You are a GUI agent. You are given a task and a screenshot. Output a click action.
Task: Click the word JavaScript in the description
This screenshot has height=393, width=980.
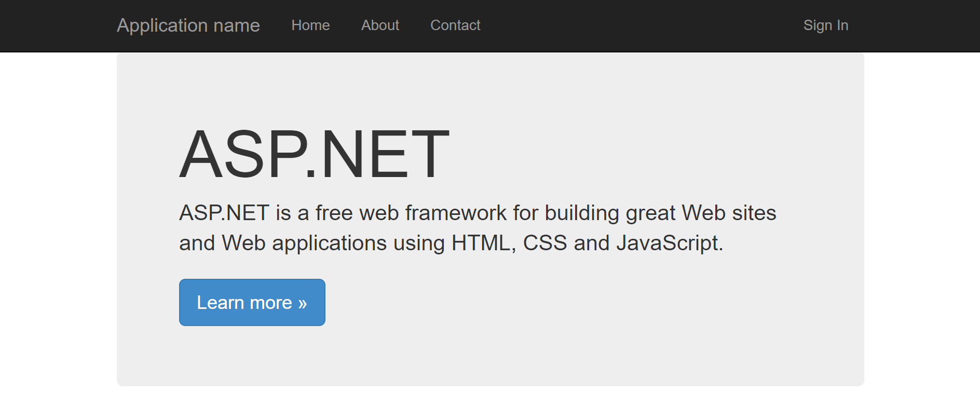point(668,243)
